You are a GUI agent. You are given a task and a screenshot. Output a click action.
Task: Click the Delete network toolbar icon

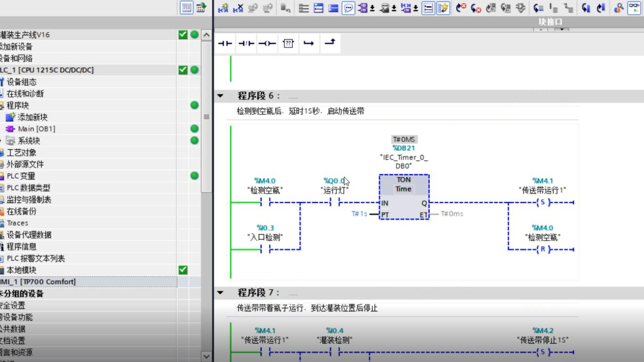(238, 8)
